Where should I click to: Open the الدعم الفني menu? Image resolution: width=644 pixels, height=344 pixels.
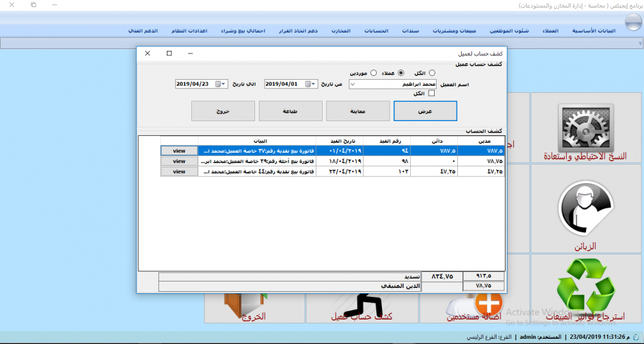pyautogui.click(x=144, y=31)
